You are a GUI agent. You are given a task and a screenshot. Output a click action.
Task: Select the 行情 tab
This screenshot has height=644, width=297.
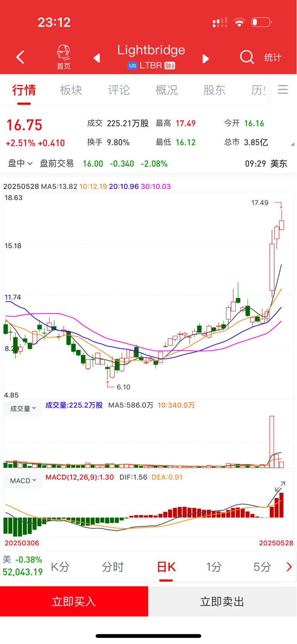[x=24, y=90]
